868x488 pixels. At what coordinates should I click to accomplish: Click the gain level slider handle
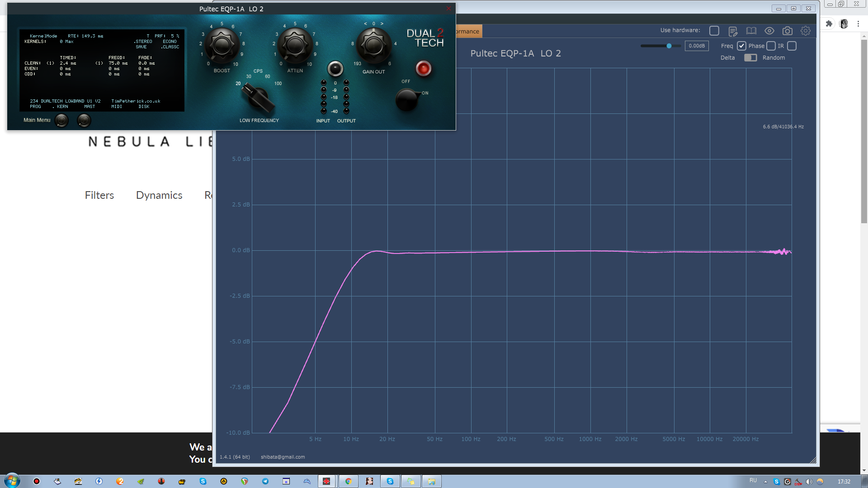[669, 46]
